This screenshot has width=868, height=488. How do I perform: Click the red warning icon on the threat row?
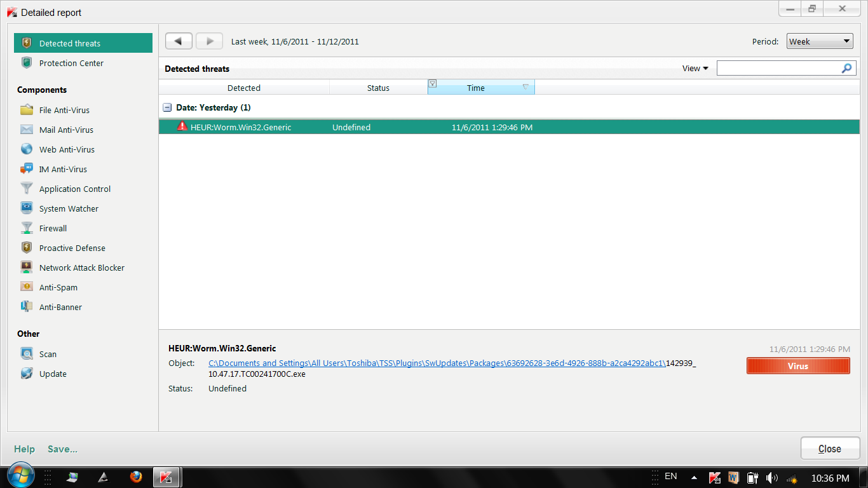point(182,126)
